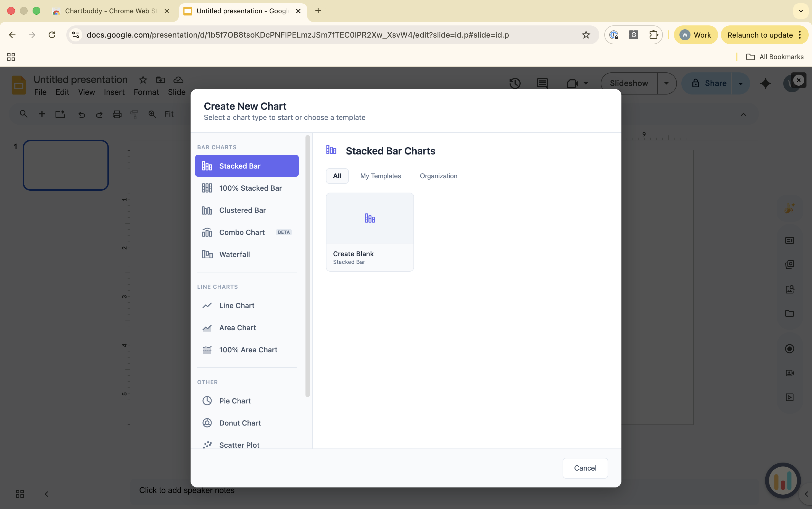This screenshot has width=812, height=509.
Task: Expand the Slideshow options dropdown
Action: 666,83
